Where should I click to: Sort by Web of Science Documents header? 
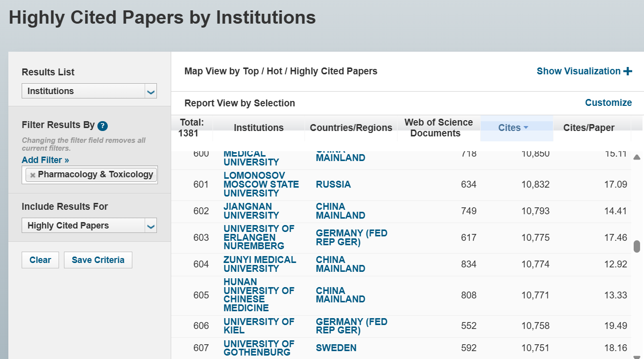pos(438,128)
